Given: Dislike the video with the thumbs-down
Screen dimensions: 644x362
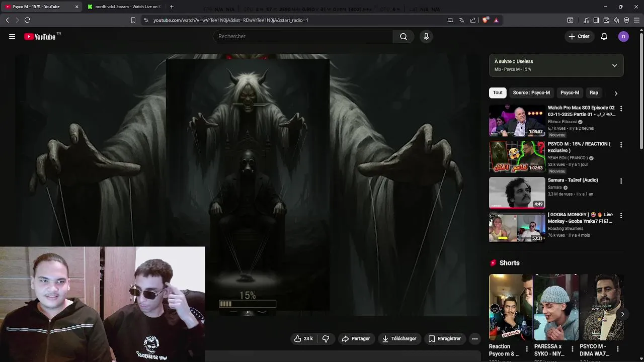Looking at the screenshot, I should (326, 339).
